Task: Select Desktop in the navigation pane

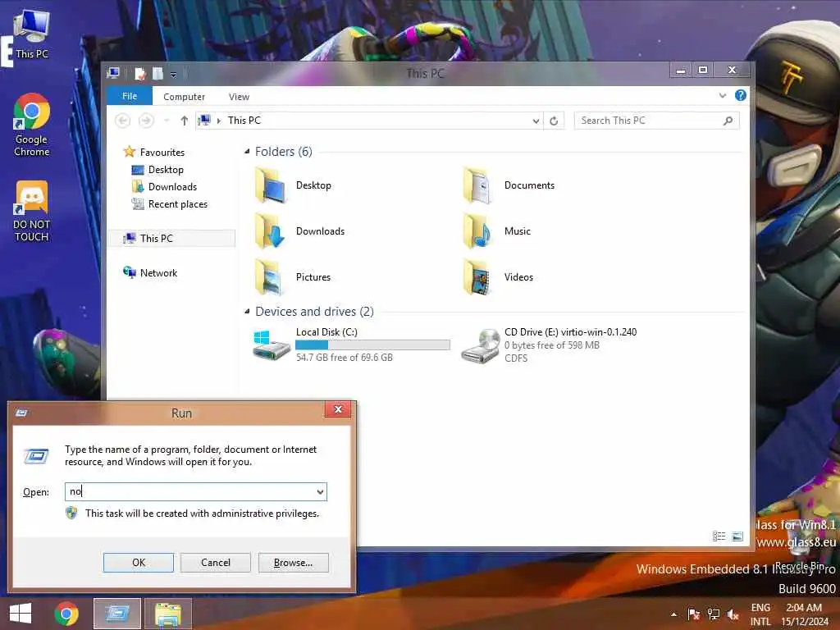Action: pyautogui.click(x=157, y=169)
